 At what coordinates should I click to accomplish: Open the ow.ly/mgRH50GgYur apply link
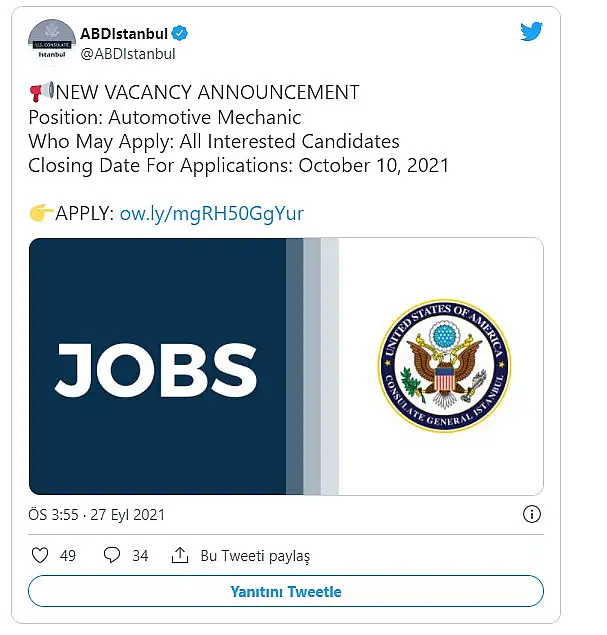coord(212,213)
